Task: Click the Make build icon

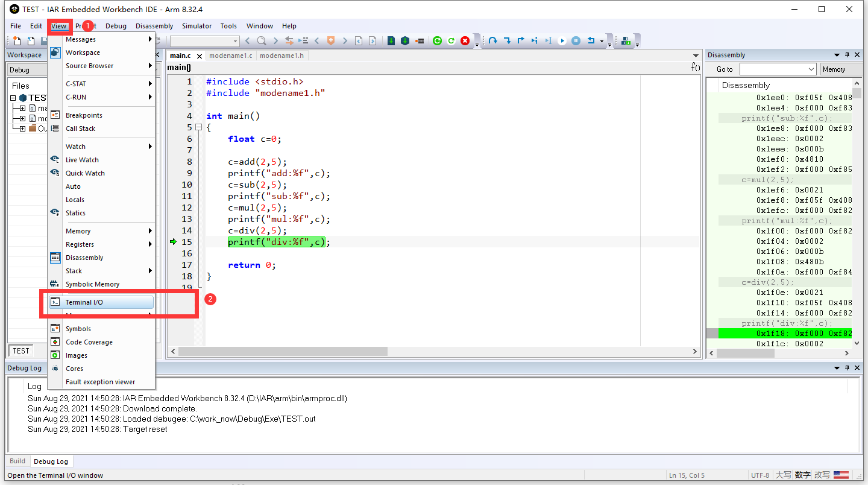Action: [x=405, y=41]
